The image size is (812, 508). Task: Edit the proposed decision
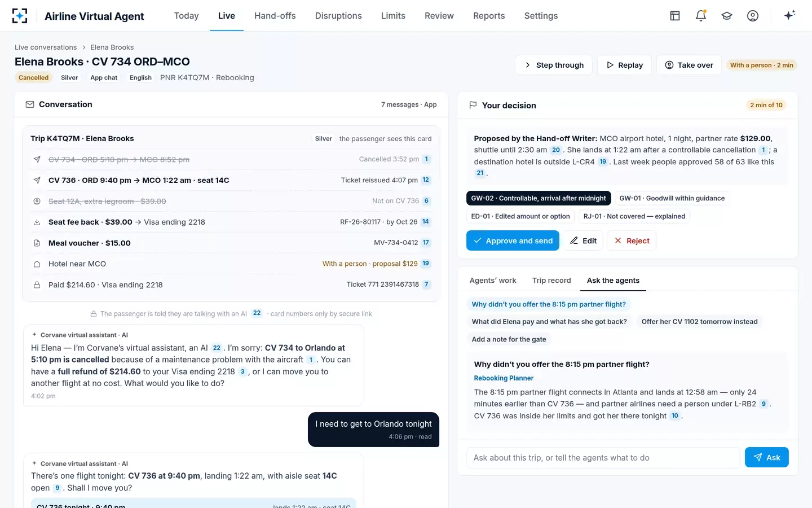pos(583,240)
